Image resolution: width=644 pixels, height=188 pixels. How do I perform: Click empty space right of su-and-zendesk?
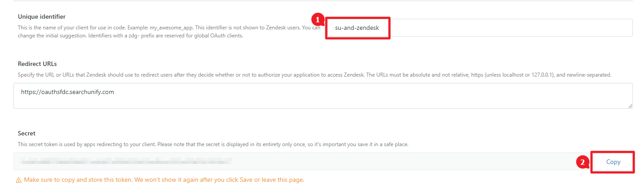click(507, 28)
